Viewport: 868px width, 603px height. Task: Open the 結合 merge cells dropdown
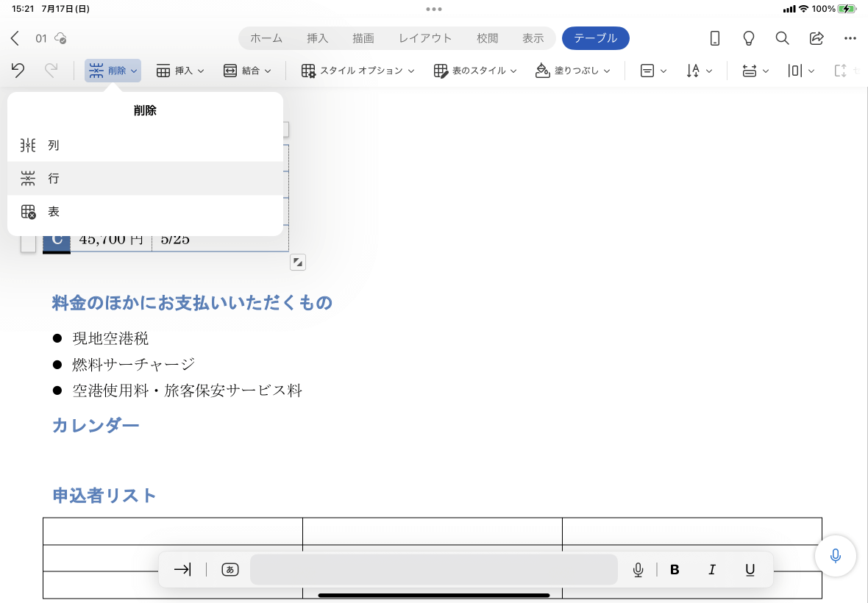pos(247,71)
